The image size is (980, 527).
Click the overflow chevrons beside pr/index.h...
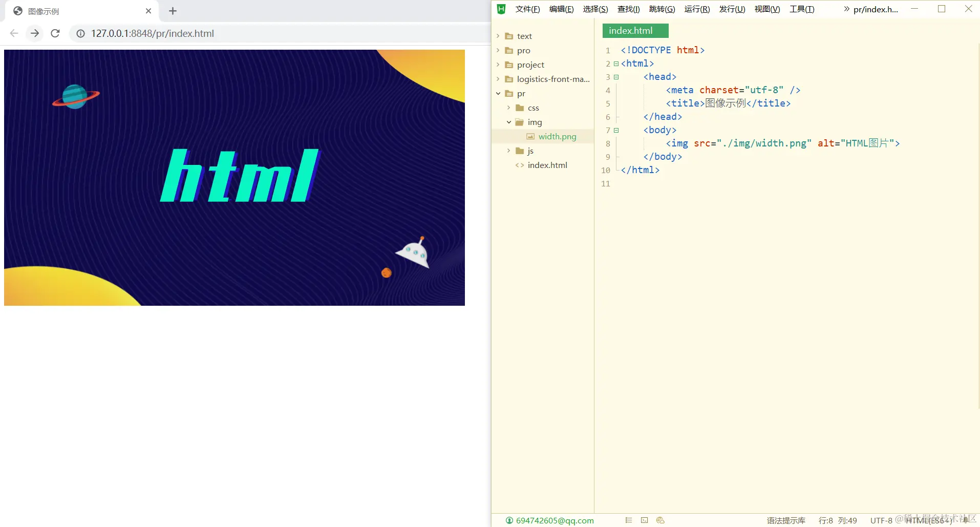click(846, 9)
